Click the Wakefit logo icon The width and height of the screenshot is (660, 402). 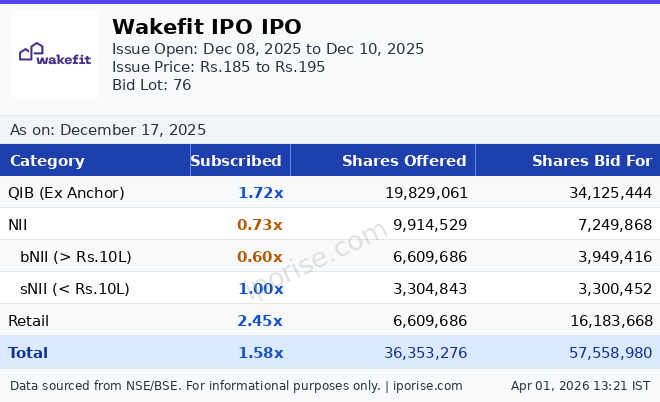(55, 54)
